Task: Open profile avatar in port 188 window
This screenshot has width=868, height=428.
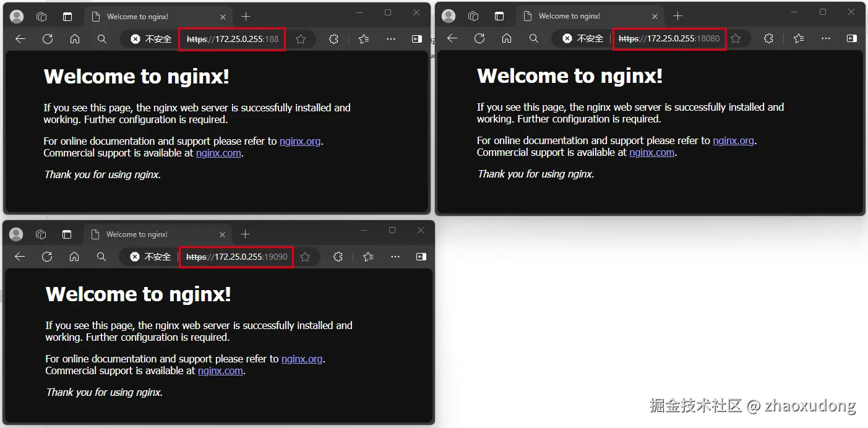Action: pos(17,17)
